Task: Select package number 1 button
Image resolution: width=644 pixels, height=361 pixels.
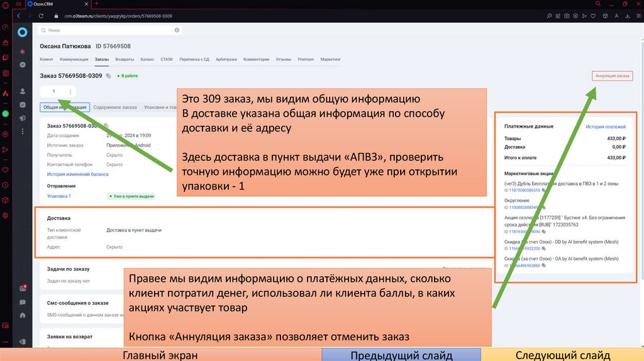Action: point(53,92)
